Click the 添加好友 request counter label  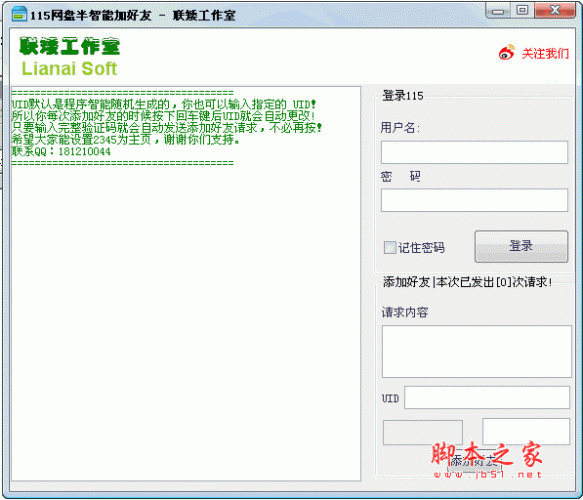pyautogui.click(x=467, y=282)
